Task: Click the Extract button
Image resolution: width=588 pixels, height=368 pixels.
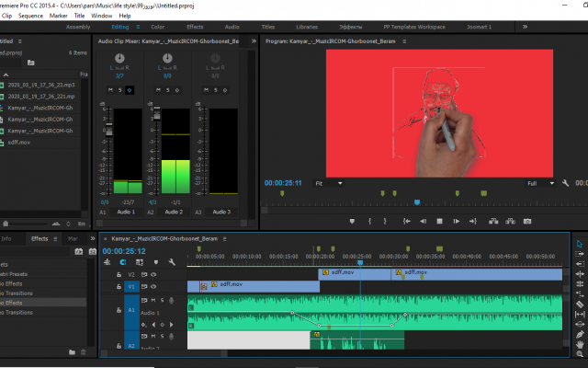Action: point(511,221)
